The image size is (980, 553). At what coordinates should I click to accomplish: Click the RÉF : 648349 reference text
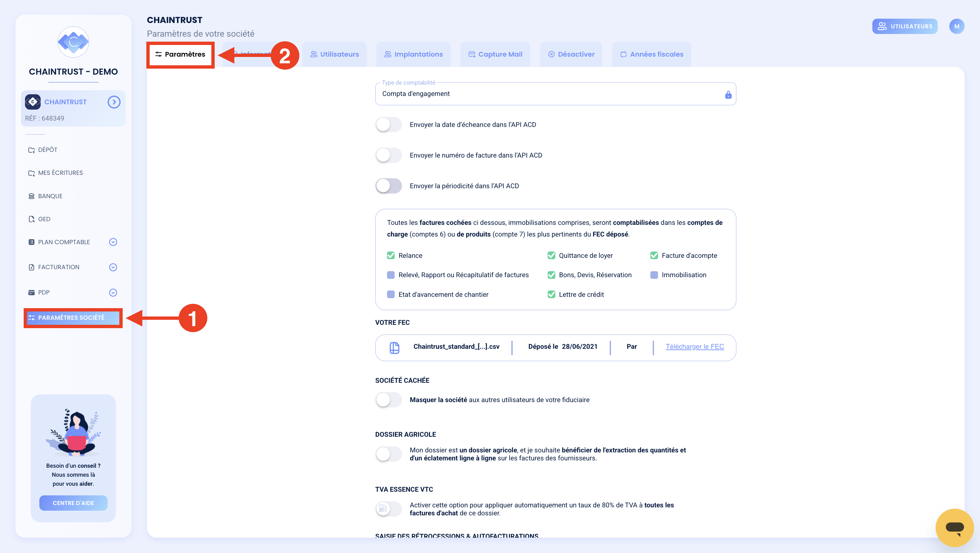[x=45, y=118]
